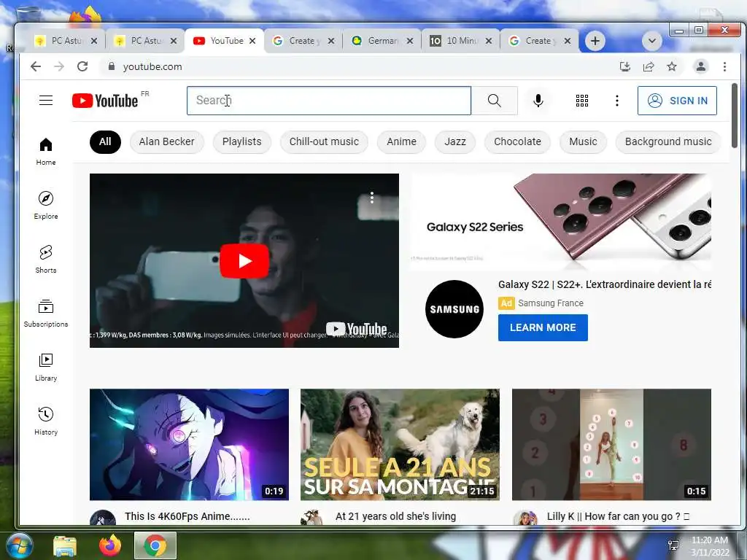Screen dimensions: 747x560
Task: Open Explore in sidebar
Action: 46,205
